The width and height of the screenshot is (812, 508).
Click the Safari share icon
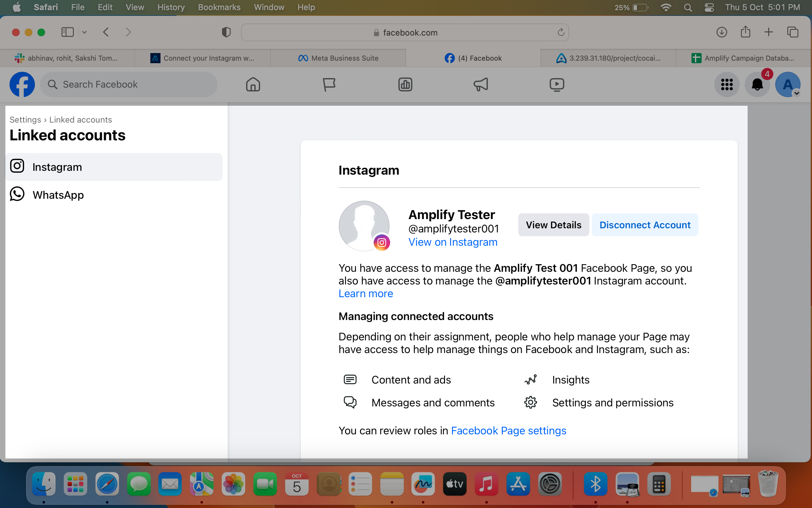click(745, 31)
